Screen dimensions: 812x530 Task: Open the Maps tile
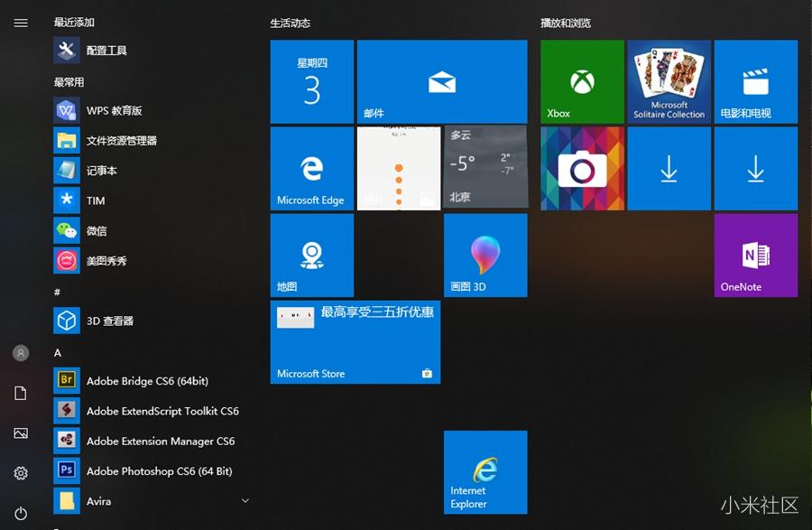[x=312, y=255]
